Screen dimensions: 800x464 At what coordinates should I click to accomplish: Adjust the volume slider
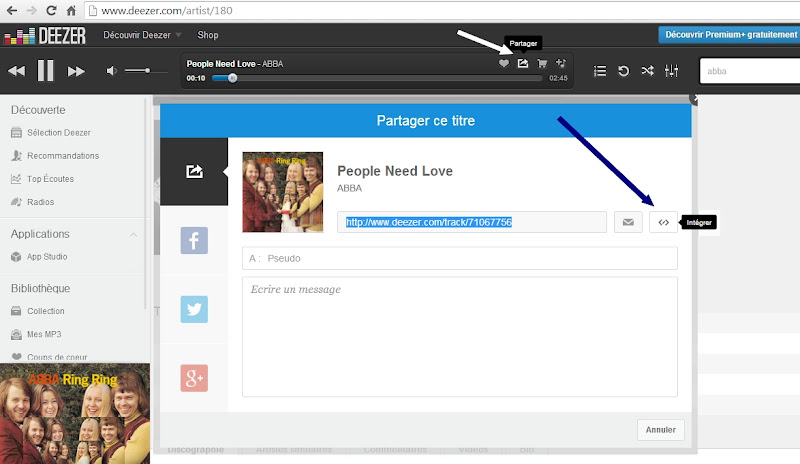click(146, 70)
